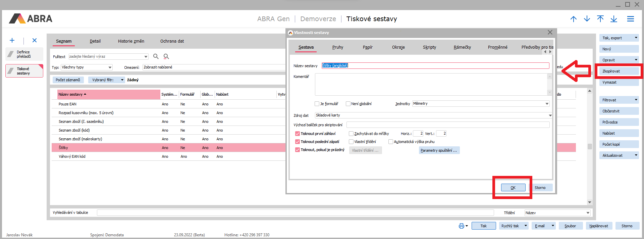Open the hamburger menu icon
The height and width of the screenshot is (239, 644).
(630, 19)
